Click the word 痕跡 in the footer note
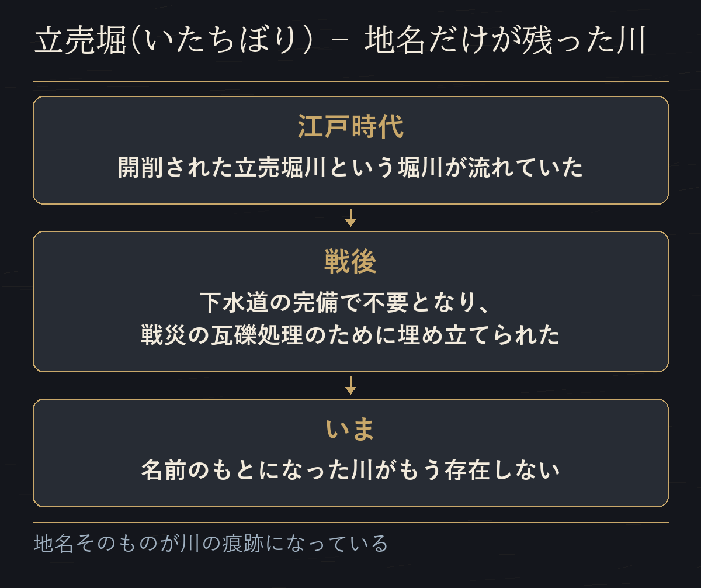The width and height of the screenshot is (701, 588). (242, 543)
